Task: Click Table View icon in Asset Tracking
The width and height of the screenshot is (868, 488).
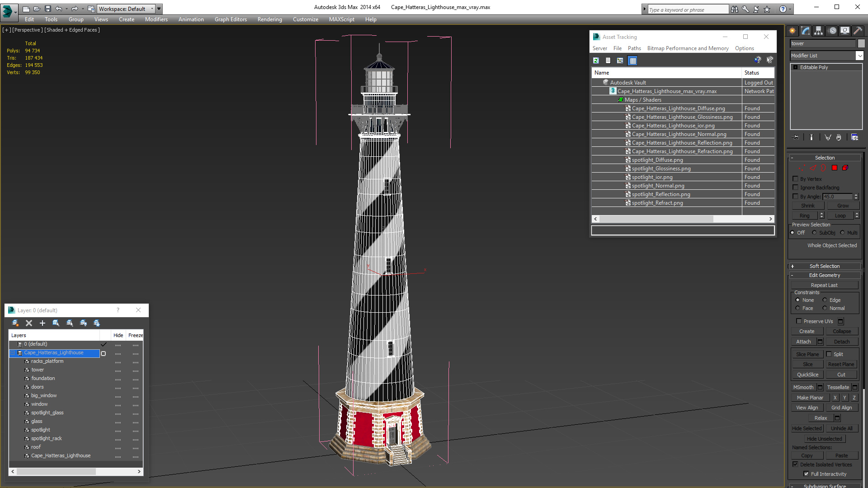Action: [x=633, y=61]
